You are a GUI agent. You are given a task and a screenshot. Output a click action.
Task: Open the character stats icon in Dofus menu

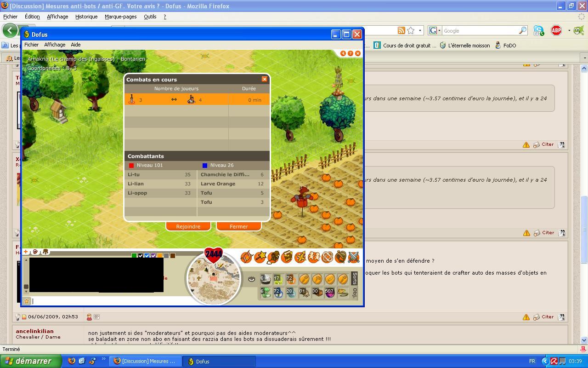pos(247,257)
